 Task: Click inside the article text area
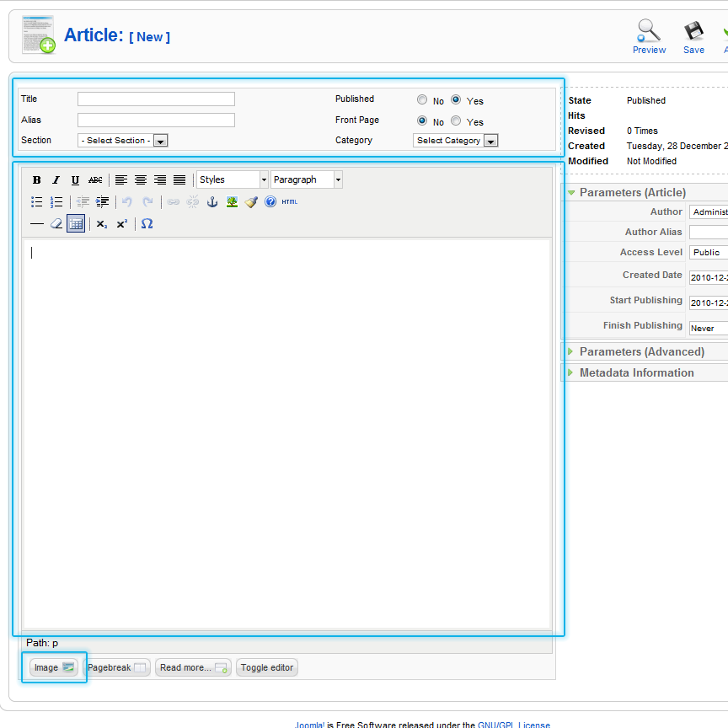(x=287, y=434)
